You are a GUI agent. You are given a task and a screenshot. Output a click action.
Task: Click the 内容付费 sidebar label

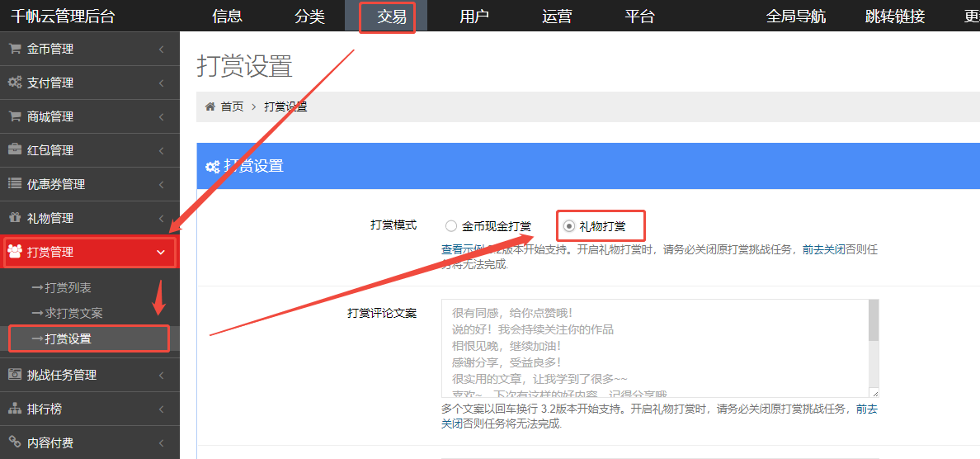click(50, 442)
